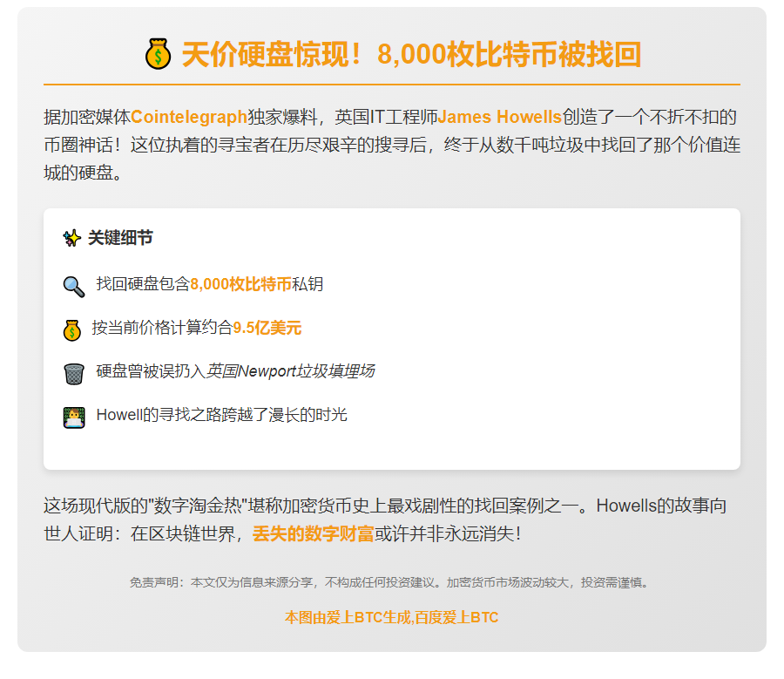Click the italic 英国Newport垃圾填埋场 text

290,371
